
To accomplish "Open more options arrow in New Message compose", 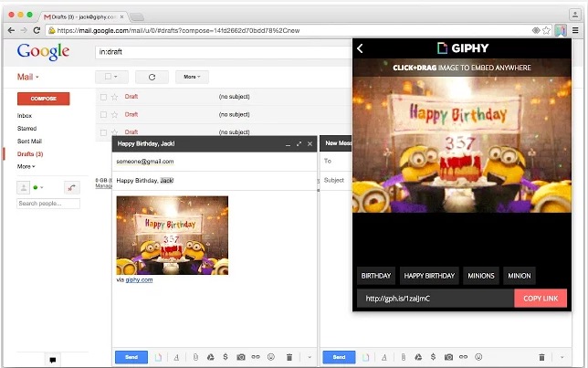I will point(562,357).
